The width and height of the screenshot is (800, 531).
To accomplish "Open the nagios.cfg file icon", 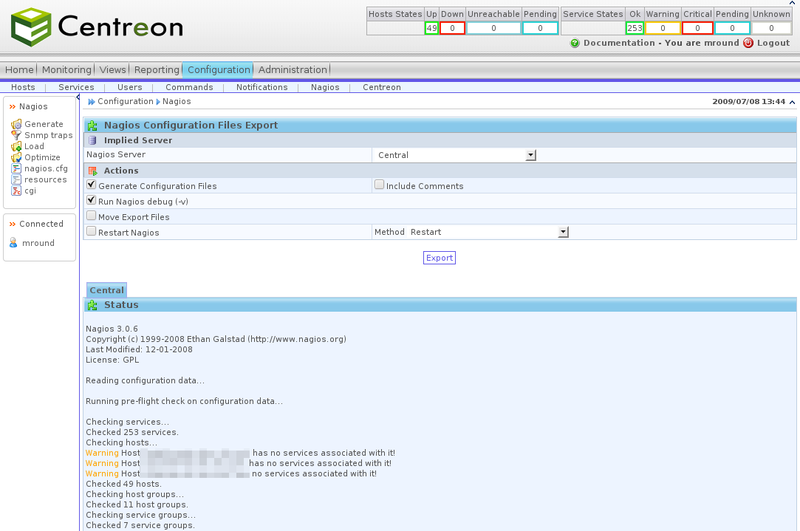I will point(15,168).
